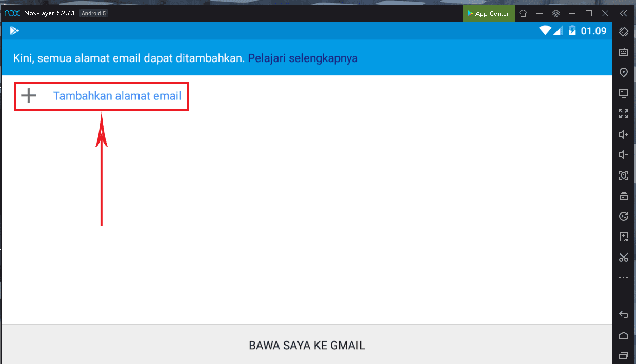Image resolution: width=636 pixels, height=364 pixels.
Task: Tap BAWA SAYA KE GMAIL button
Action: tap(307, 345)
